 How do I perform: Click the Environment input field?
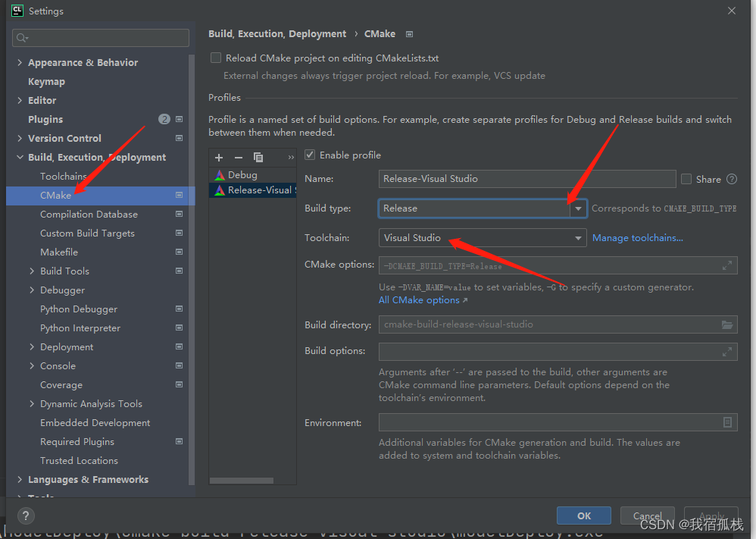[x=558, y=422]
